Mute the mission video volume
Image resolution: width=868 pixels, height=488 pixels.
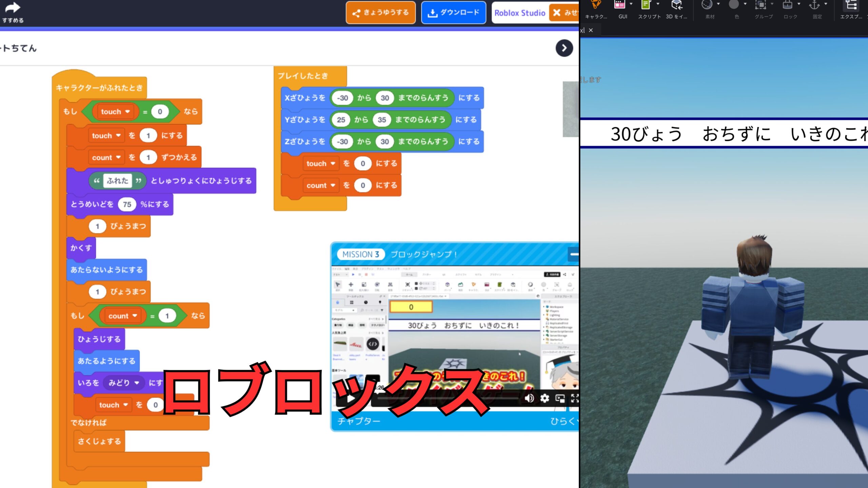(x=529, y=398)
